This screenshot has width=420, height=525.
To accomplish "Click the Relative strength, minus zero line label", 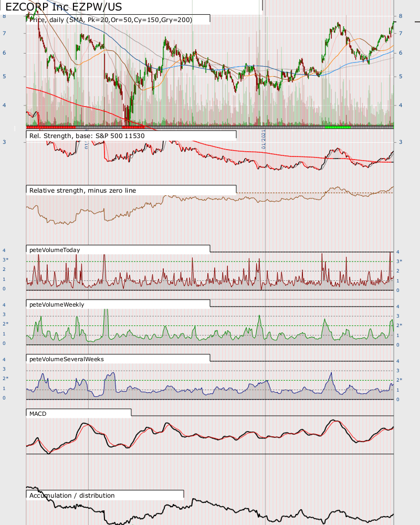I will [83, 191].
